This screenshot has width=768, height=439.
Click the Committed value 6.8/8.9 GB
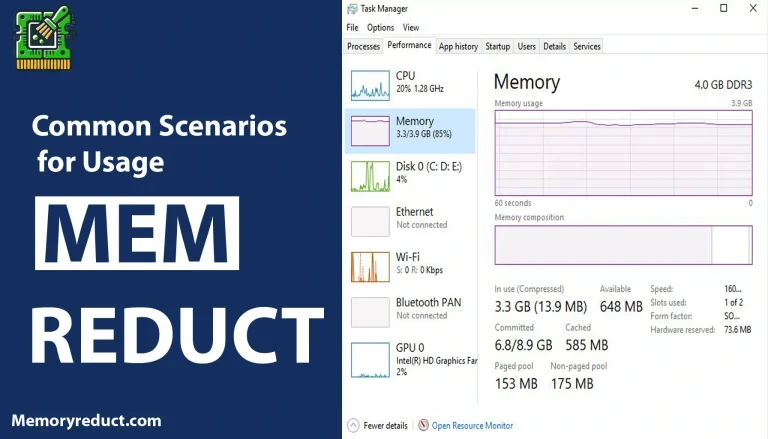pos(523,345)
